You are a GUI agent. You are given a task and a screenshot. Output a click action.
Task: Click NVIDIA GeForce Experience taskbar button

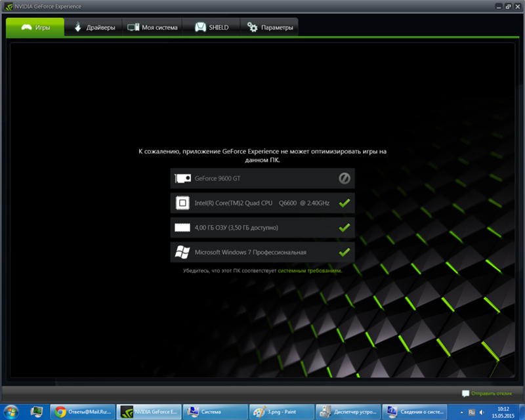pos(149,412)
